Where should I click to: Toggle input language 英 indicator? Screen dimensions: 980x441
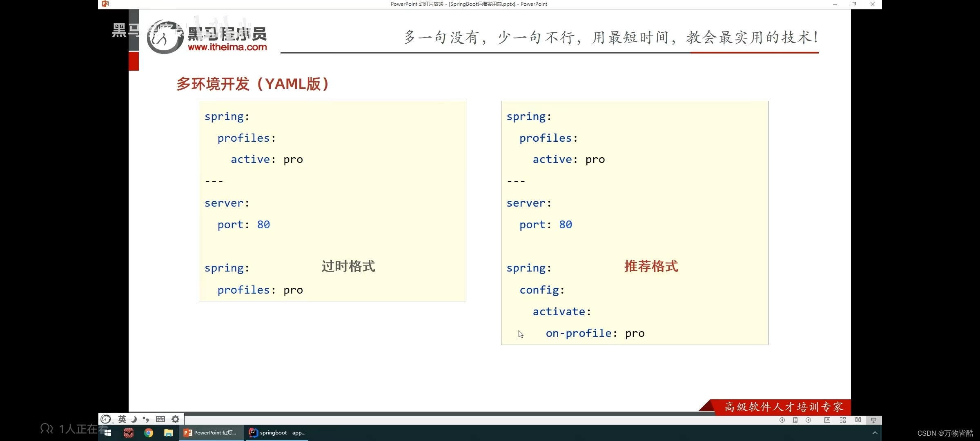pyautogui.click(x=122, y=419)
